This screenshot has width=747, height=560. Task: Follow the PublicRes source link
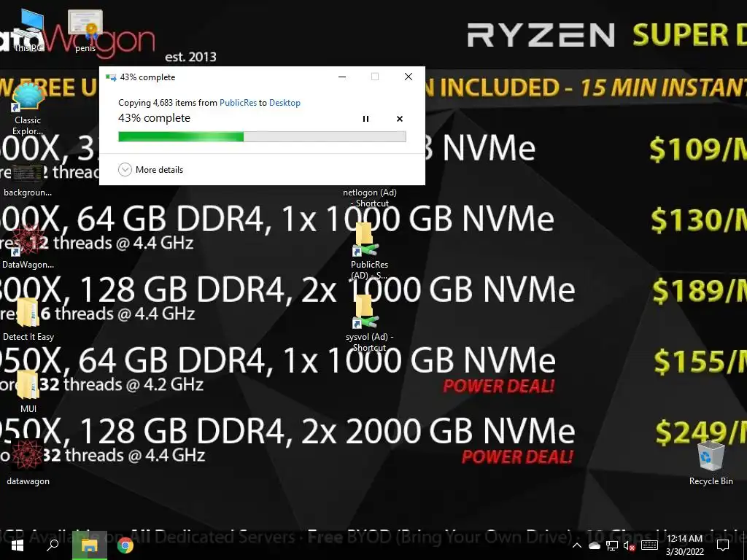coord(239,102)
